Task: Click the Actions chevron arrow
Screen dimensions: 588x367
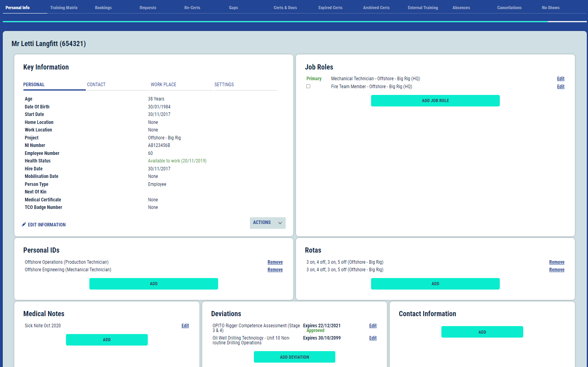Action: pos(280,223)
